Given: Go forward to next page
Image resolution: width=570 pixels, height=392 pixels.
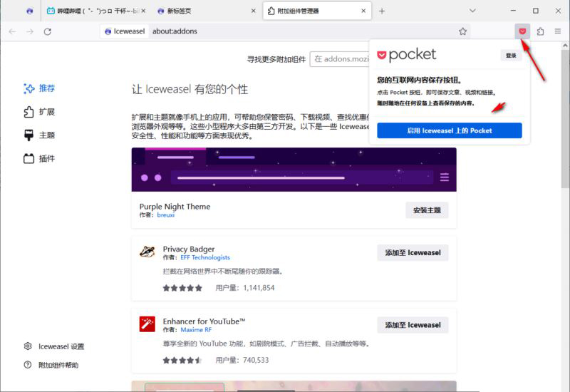Looking at the screenshot, I should (x=30, y=31).
